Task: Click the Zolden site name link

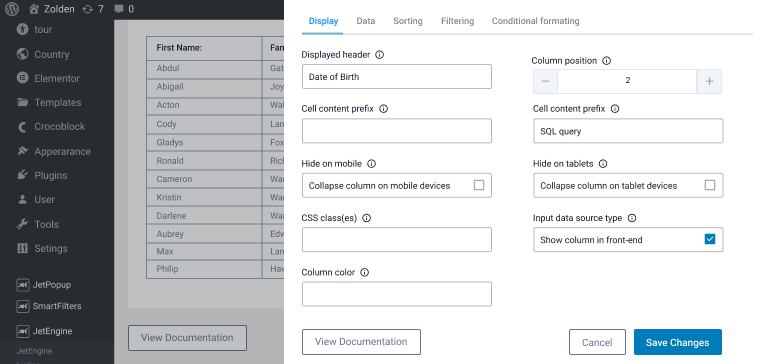Action: 59,9
